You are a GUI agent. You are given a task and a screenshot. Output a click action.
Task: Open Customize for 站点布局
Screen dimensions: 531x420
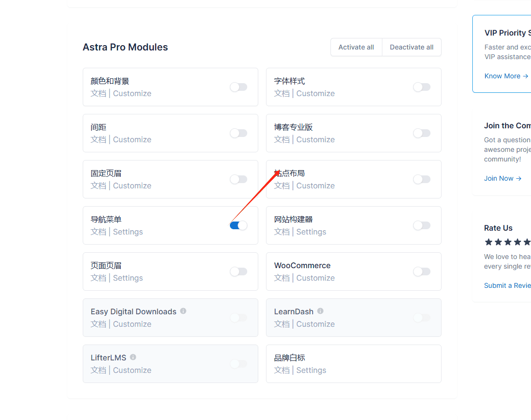[316, 185]
